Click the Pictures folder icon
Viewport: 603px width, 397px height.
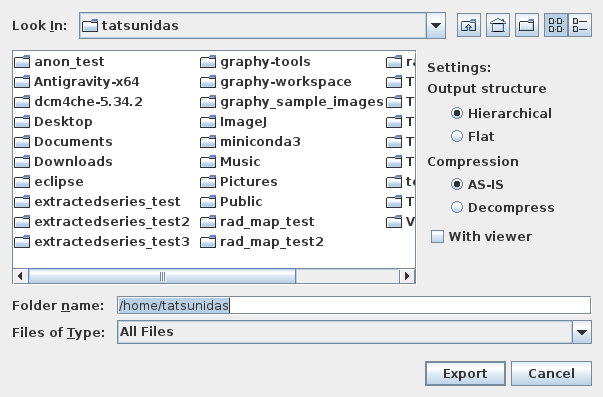tap(208, 182)
